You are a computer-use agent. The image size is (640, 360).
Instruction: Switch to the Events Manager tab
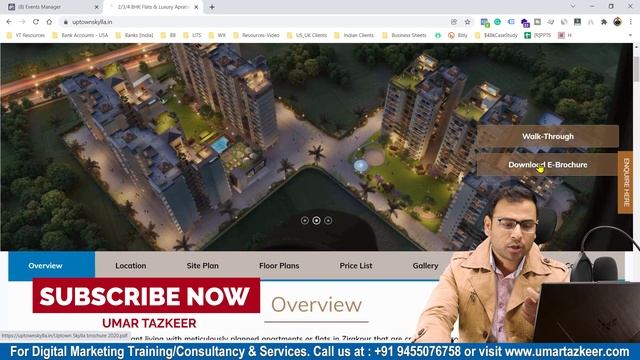tap(54, 7)
